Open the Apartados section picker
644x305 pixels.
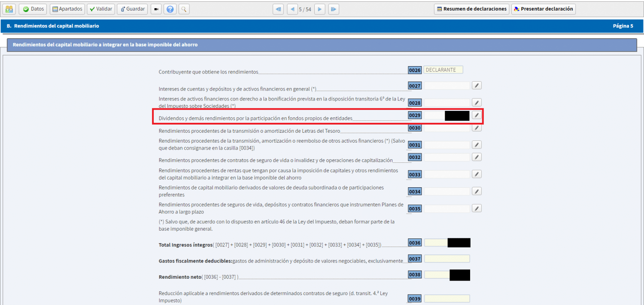[67, 9]
